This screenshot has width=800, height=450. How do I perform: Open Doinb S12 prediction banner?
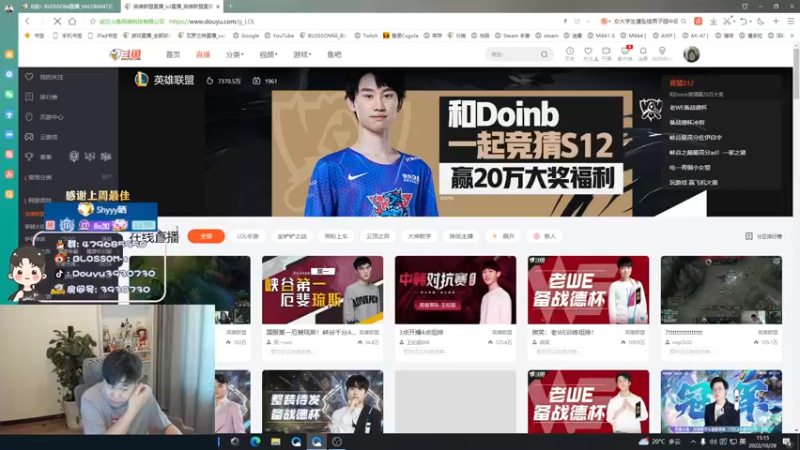452,153
